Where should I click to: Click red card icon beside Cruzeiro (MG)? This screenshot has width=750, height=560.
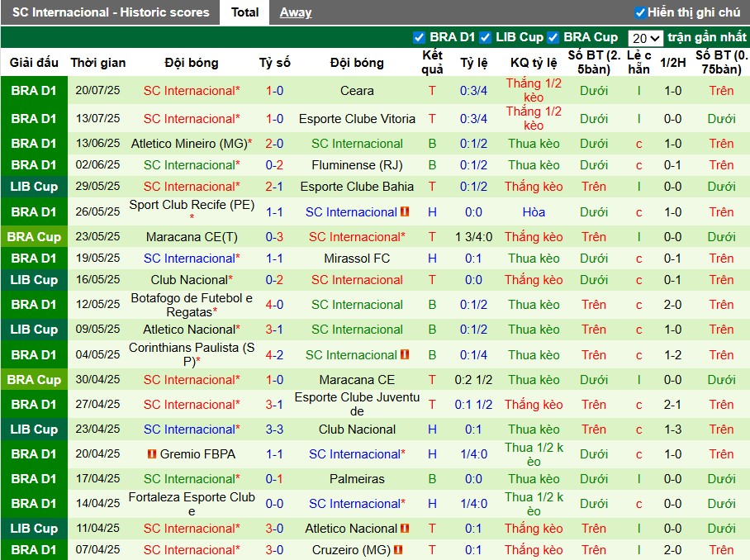(398, 549)
